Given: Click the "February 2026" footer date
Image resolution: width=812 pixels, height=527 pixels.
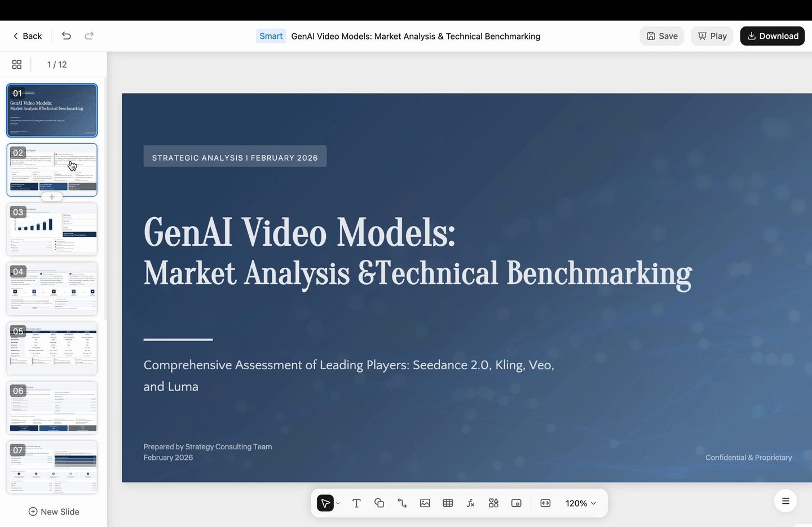Looking at the screenshot, I should tap(168, 458).
